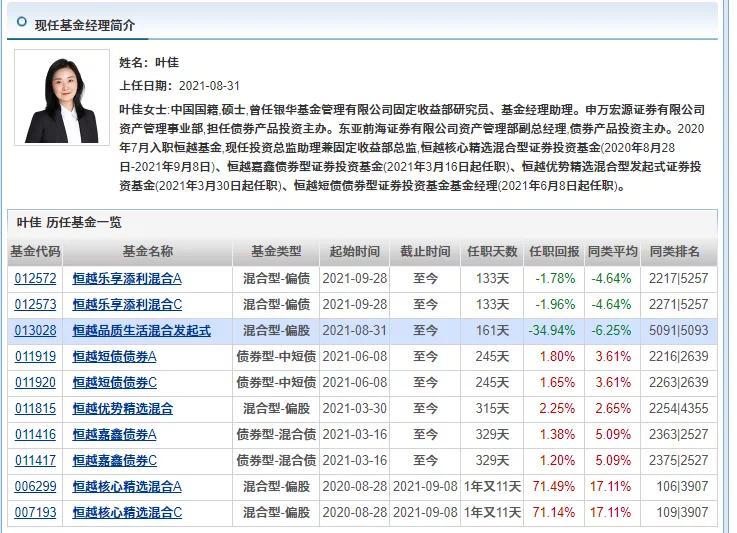Click the 起始时间 column header
The width and height of the screenshot is (737, 533).
pyautogui.click(x=354, y=251)
